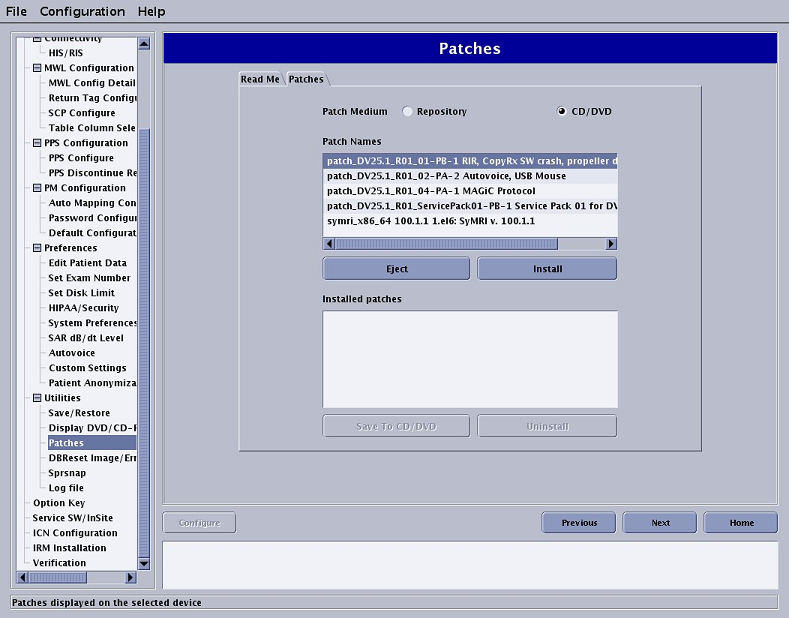
Task: Collapse the MWL Configuration tree node
Action: (x=37, y=68)
